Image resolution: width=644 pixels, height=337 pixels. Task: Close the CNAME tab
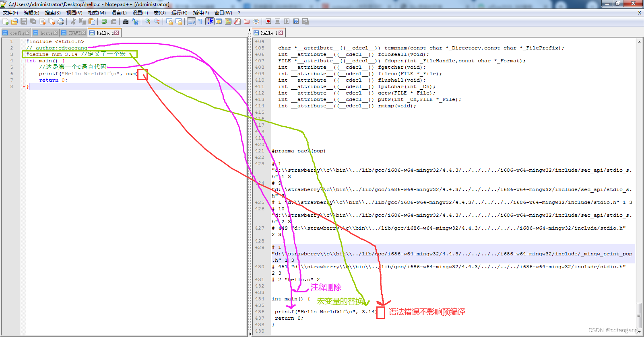point(84,33)
